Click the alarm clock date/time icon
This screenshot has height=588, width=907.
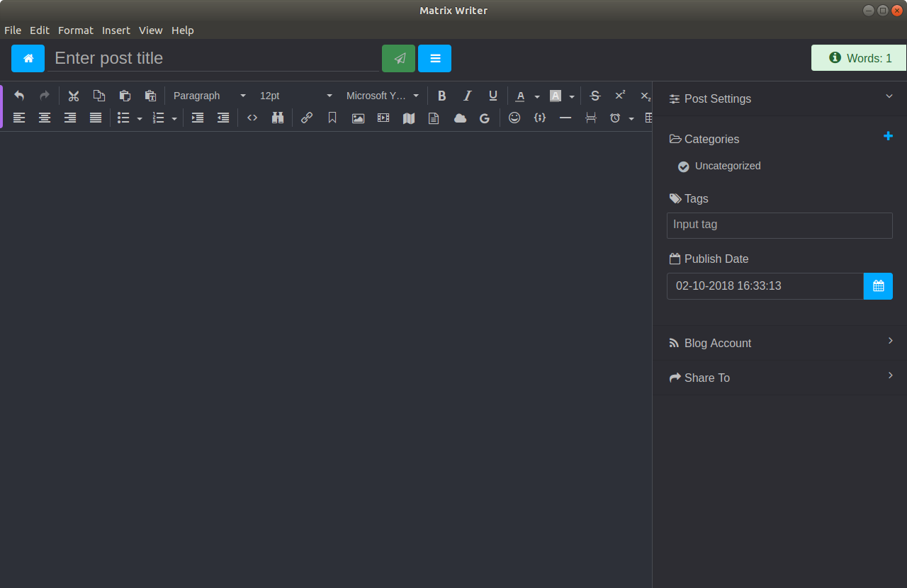(x=615, y=118)
